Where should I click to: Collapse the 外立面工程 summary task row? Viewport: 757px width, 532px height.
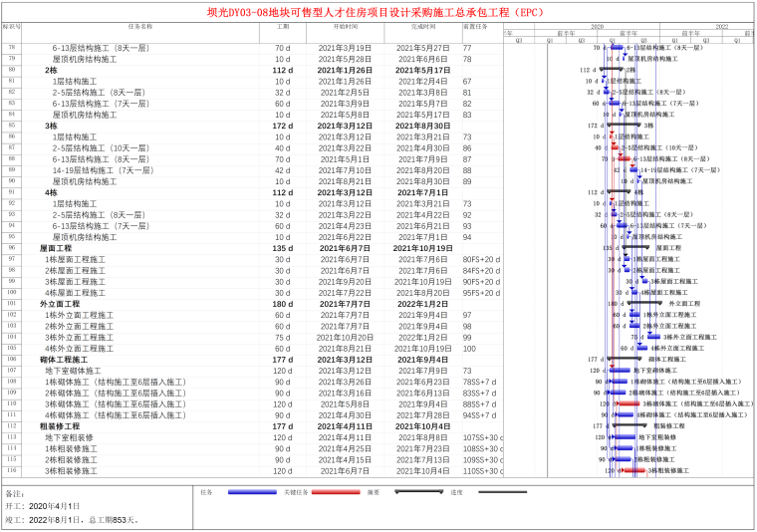56,304
